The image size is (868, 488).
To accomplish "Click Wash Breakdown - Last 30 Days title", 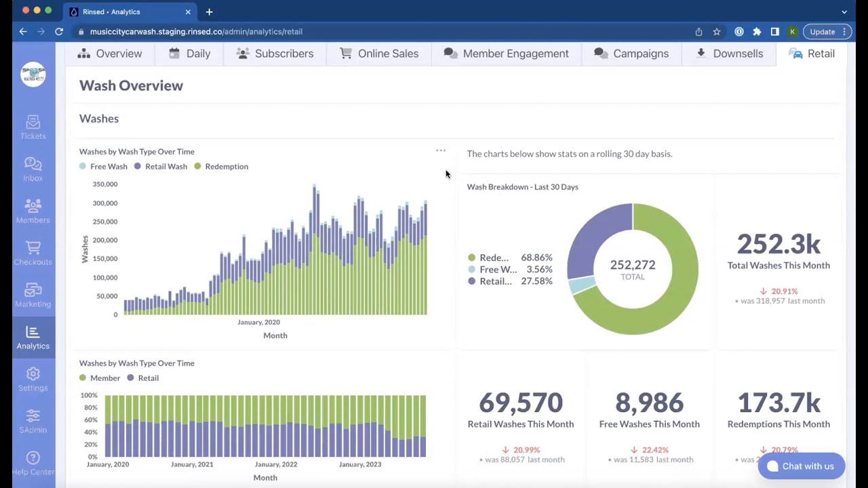I will (522, 187).
